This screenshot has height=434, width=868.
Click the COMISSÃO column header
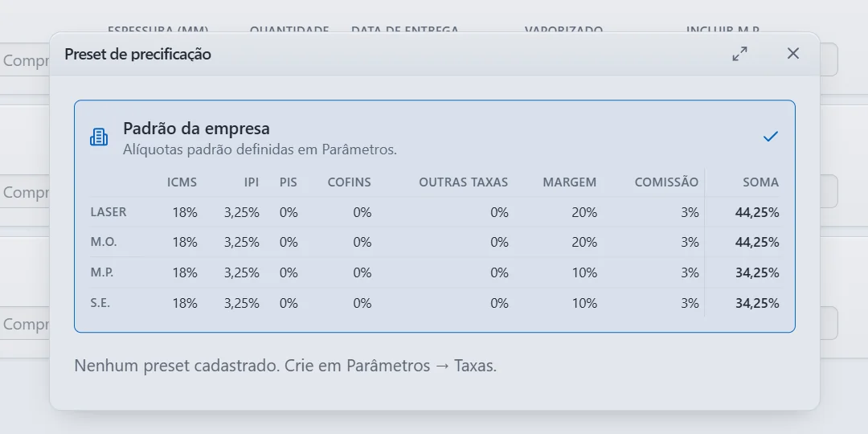click(666, 182)
